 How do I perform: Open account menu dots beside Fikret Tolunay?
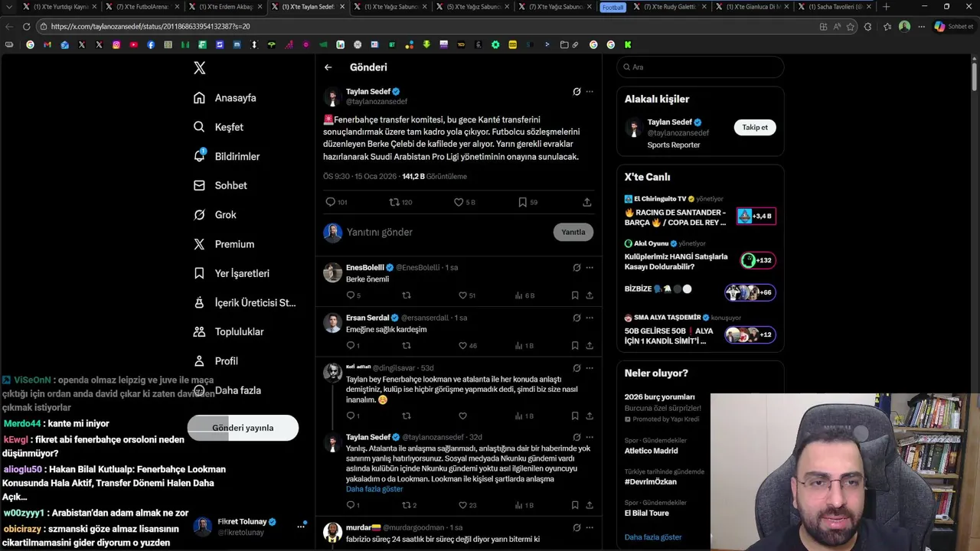[301, 527]
